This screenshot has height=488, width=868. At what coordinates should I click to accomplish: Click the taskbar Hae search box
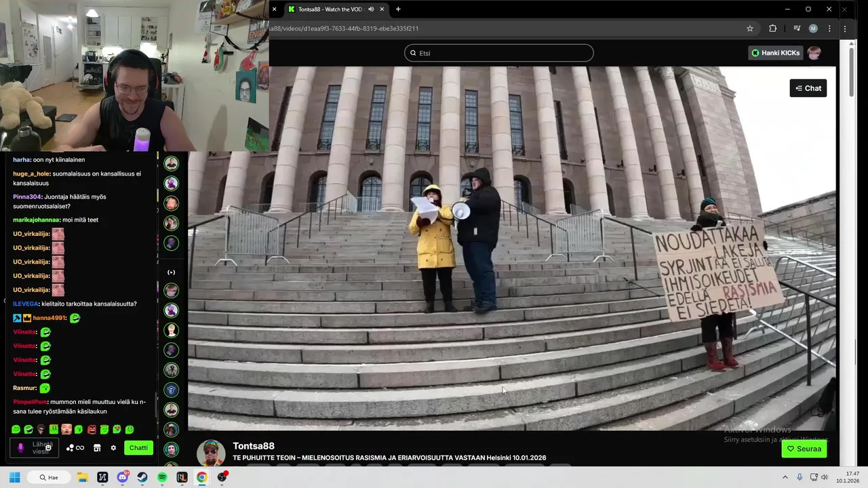[x=50, y=477]
